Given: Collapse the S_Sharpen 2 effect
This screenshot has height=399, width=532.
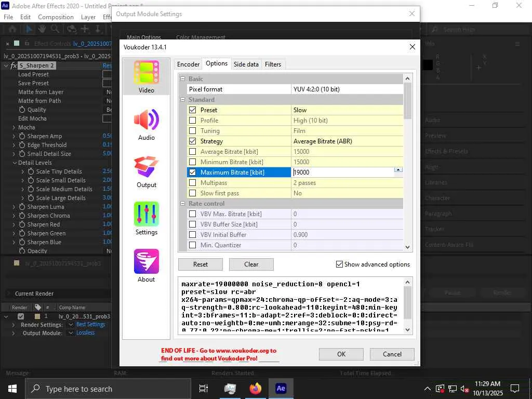Looking at the screenshot, I should [x=6, y=66].
